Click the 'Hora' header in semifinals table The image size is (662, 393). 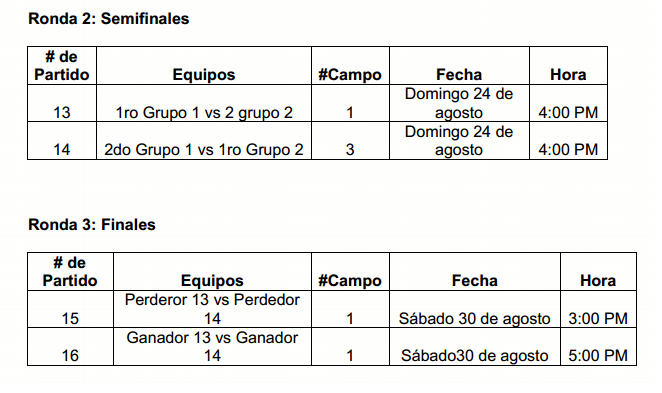click(x=568, y=66)
